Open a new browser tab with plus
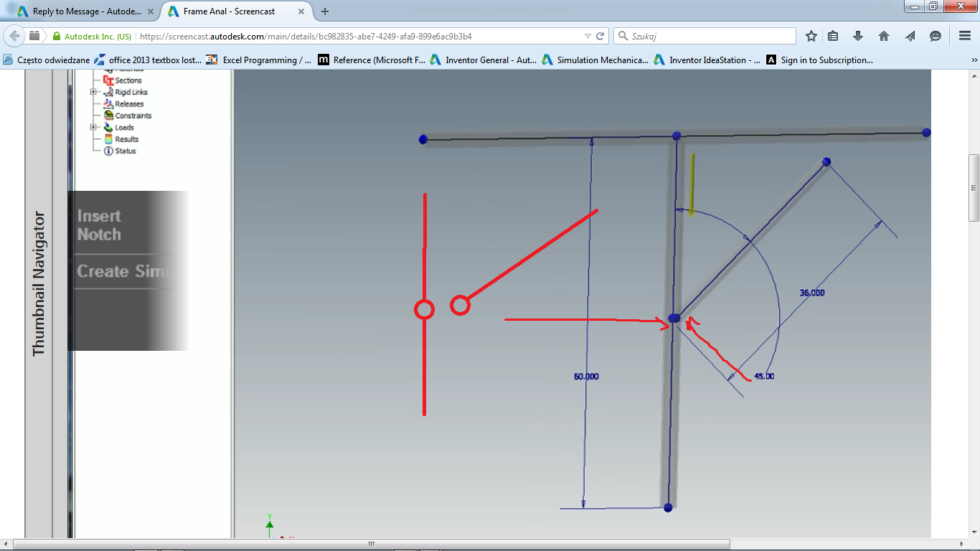The image size is (980, 551). [x=325, y=11]
